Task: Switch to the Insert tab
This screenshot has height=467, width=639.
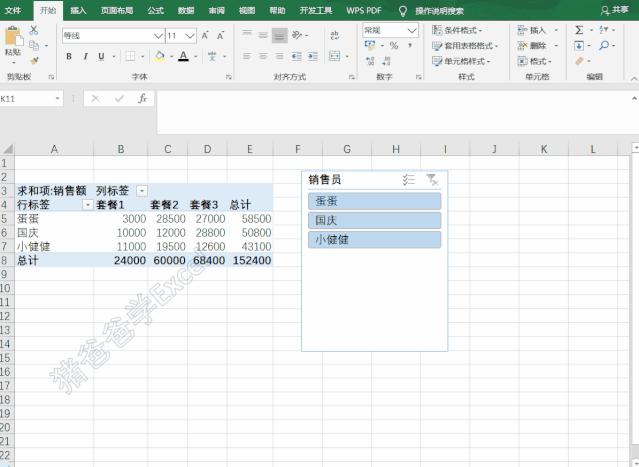Action: tap(78, 10)
